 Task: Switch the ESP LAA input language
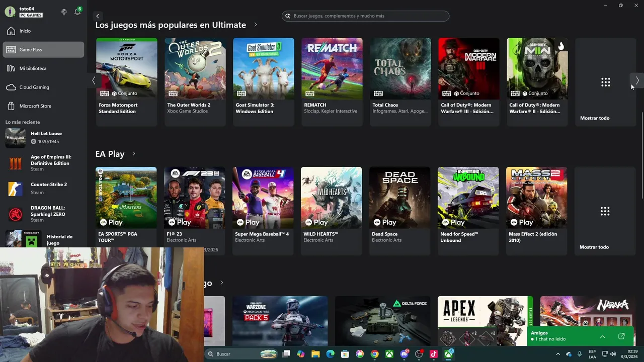coord(592,354)
